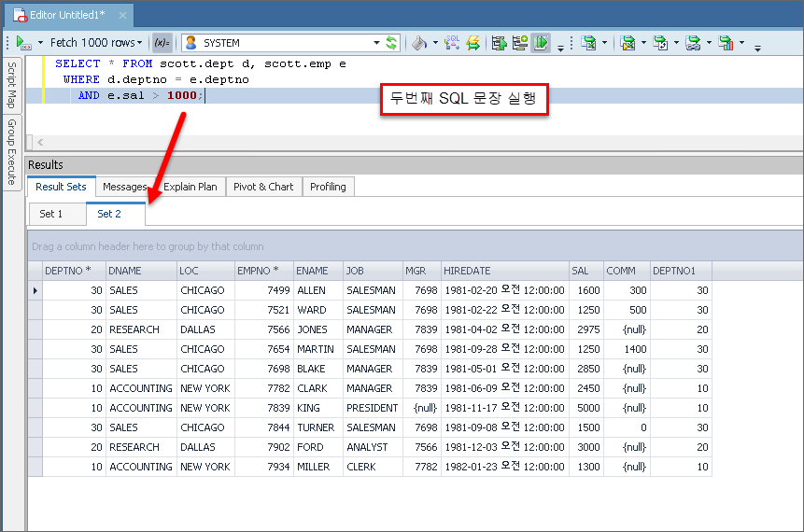The image size is (804, 532).
Task: Click the Excel export grid icon
Action: 589,43
